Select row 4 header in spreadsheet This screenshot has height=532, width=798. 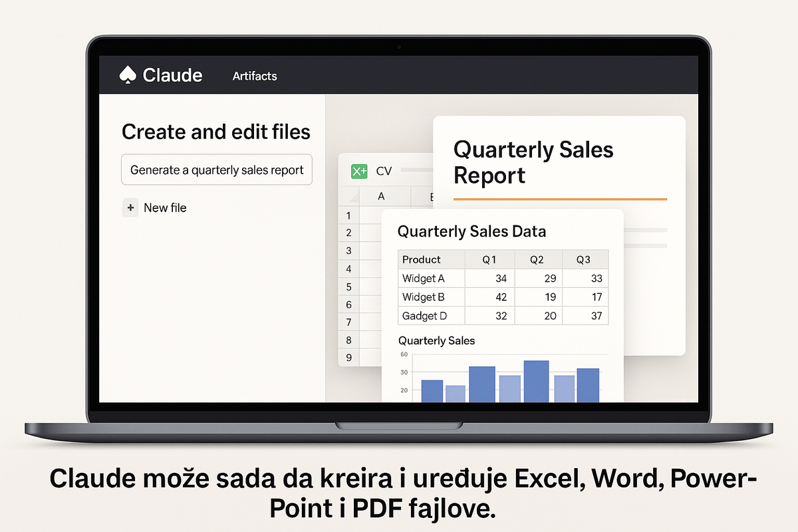pos(348,269)
